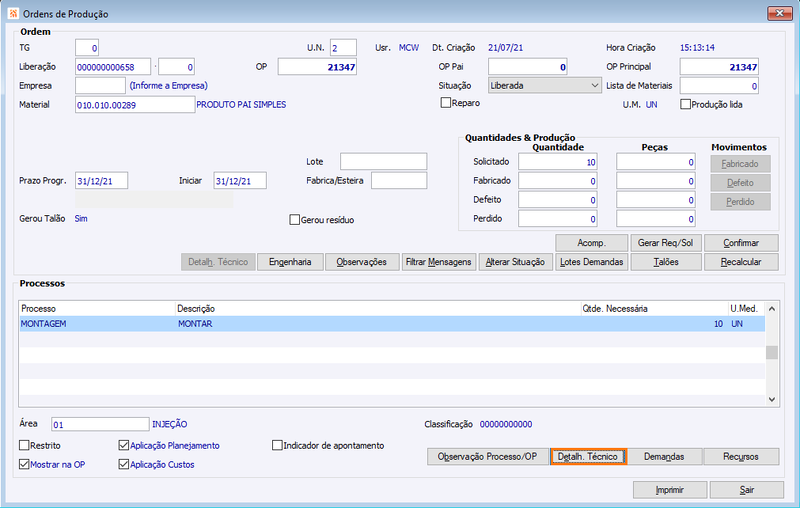
Task: Check the Reparo checkbox
Action: [x=446, y=103]
